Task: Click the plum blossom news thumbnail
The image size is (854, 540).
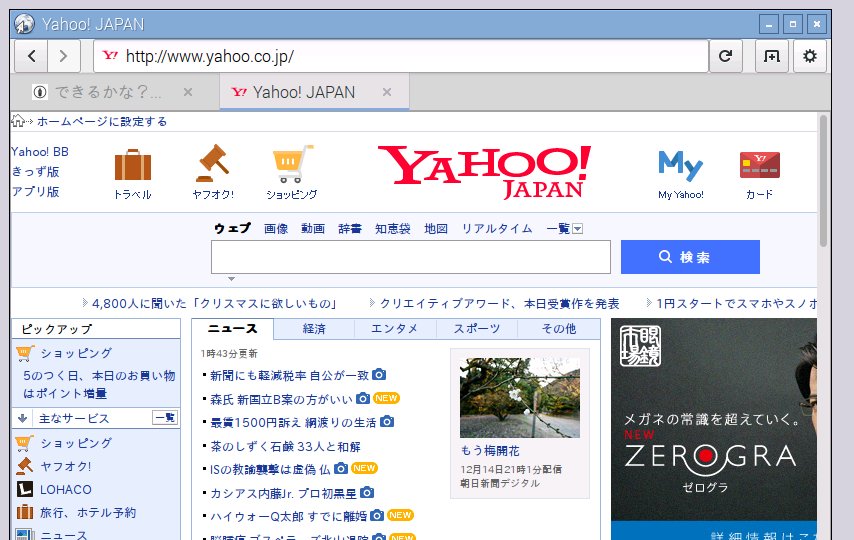Action: pos(520,397)
